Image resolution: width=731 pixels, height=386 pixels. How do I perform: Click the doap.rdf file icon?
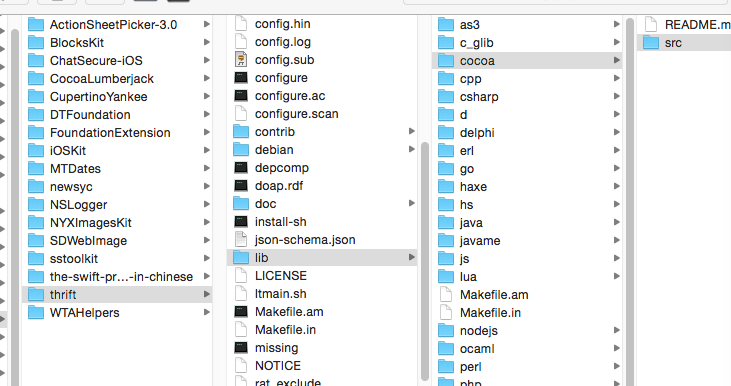click(x=241, y=186)
